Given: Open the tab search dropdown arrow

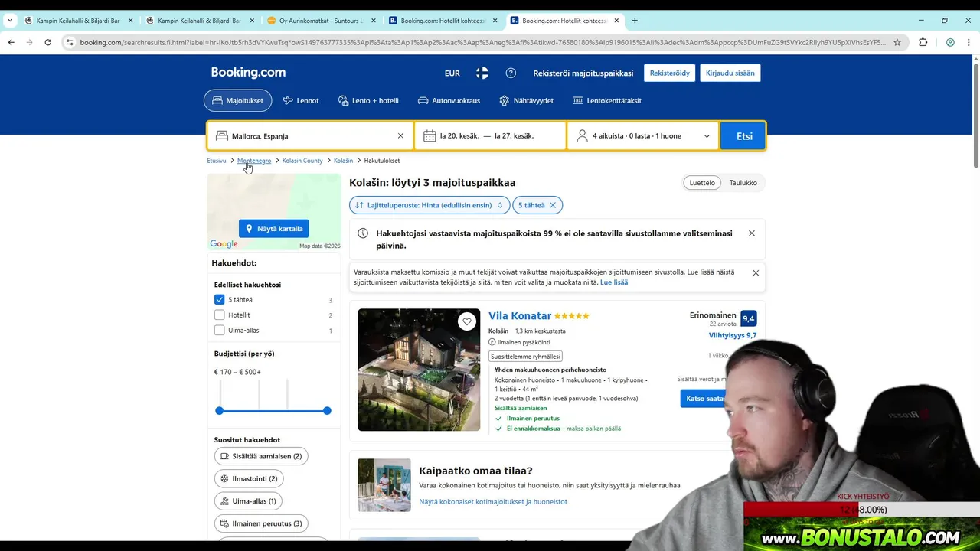Looking at the screenshot, I should [10, 21].
